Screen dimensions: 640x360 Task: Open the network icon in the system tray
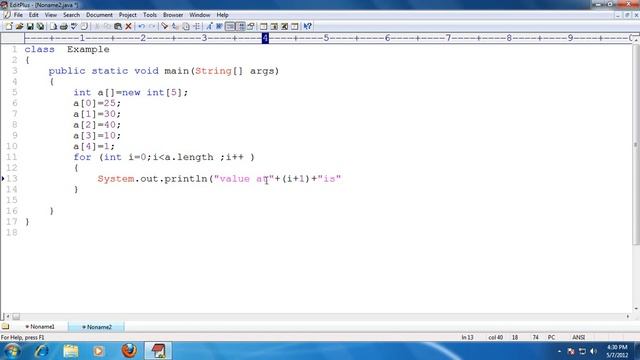(582, 351)
